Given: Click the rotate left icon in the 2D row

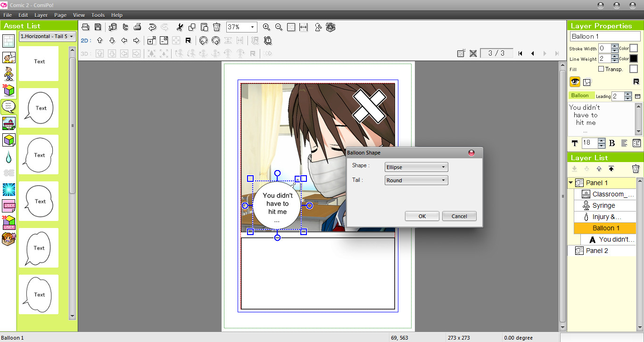Looking at the screenshot, I should (x=203, y=41).
